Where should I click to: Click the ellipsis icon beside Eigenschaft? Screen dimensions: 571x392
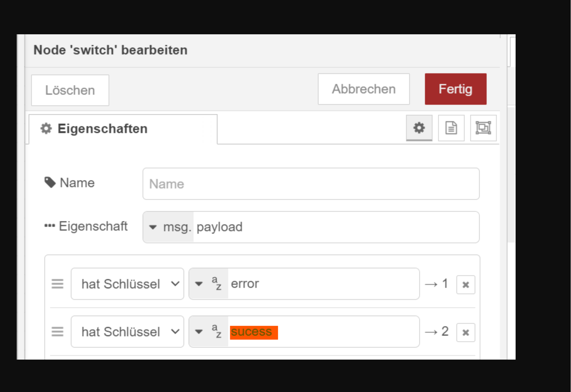point(49,226)
